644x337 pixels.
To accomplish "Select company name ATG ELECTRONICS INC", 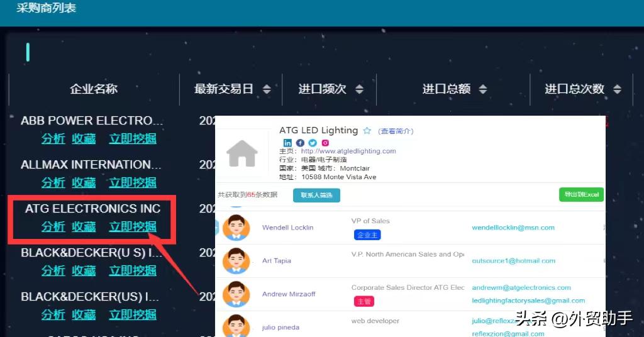I will pos(93,209).
